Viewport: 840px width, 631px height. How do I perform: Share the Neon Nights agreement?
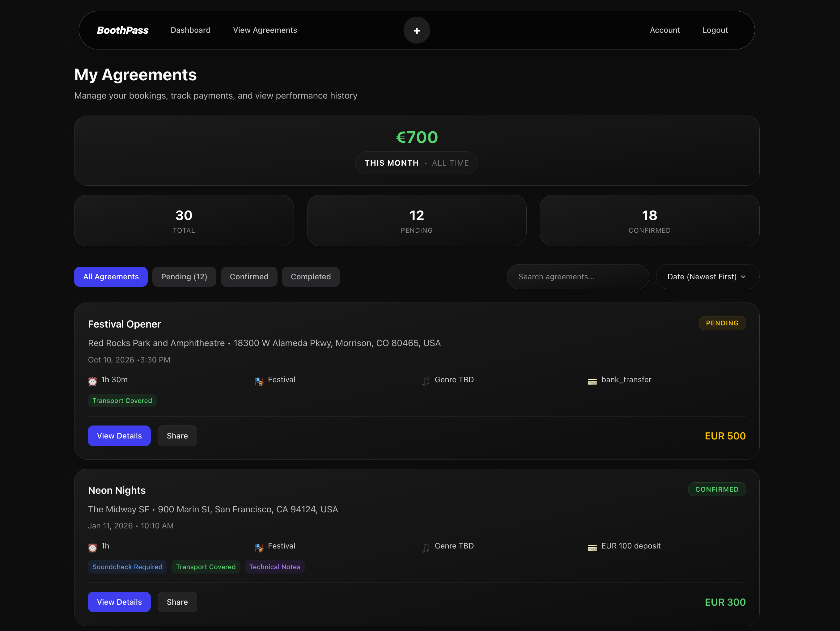177,602
